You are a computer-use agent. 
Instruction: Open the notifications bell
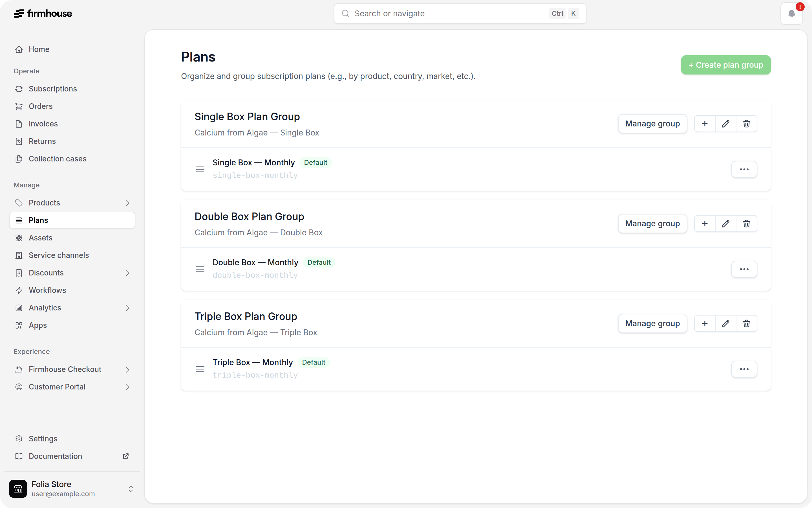pos(791,14)
